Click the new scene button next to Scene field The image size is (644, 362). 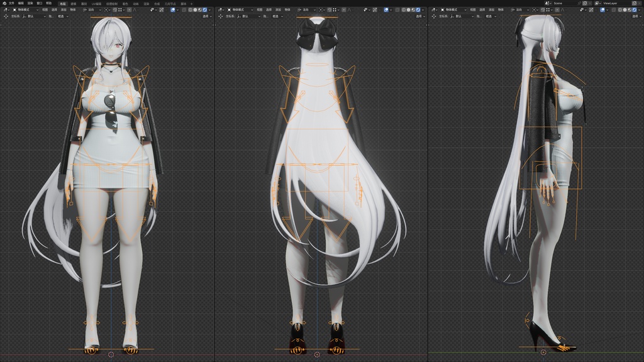click(x=585, y=3)
